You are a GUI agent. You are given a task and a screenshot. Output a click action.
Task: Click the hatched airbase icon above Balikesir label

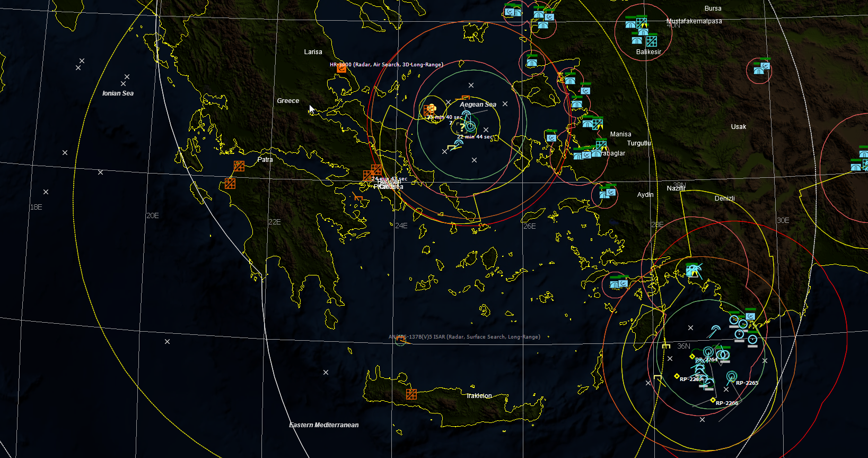(652, 41)
